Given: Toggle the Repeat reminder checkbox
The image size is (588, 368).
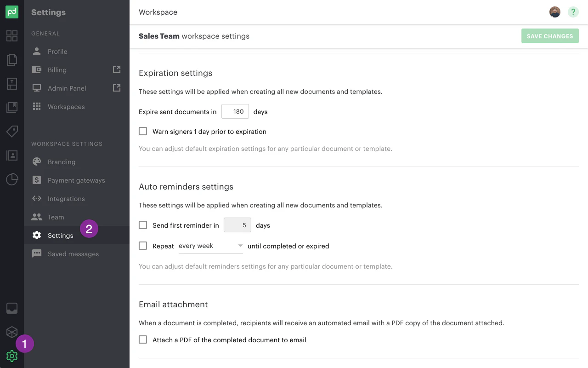Looking at the screenshot, I should pyautogui.click(x=143, y=246).
